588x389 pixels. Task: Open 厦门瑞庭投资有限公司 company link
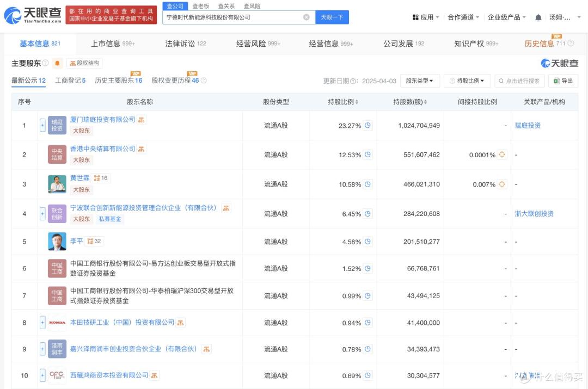tap(102, 120)
